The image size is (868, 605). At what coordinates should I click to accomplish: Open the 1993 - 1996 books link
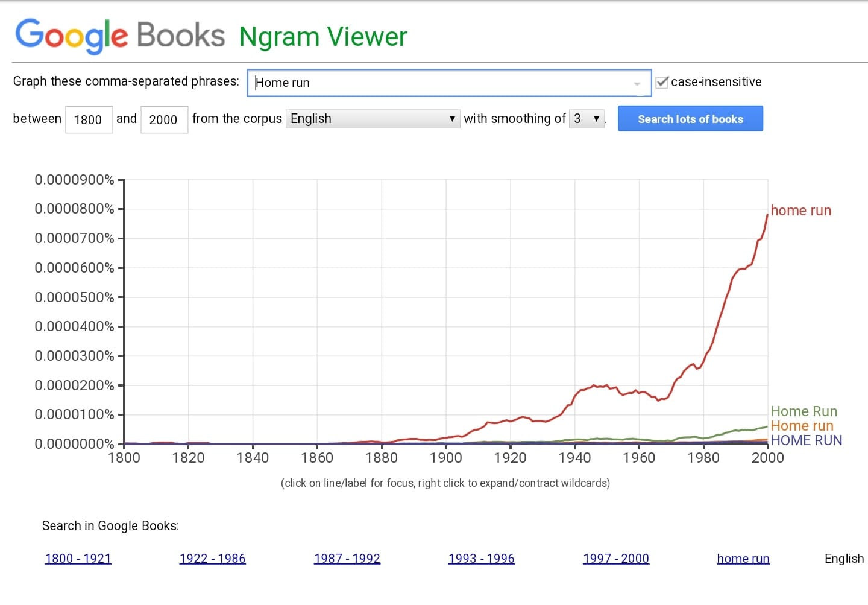pyautogui.click(x=482, y=559)
